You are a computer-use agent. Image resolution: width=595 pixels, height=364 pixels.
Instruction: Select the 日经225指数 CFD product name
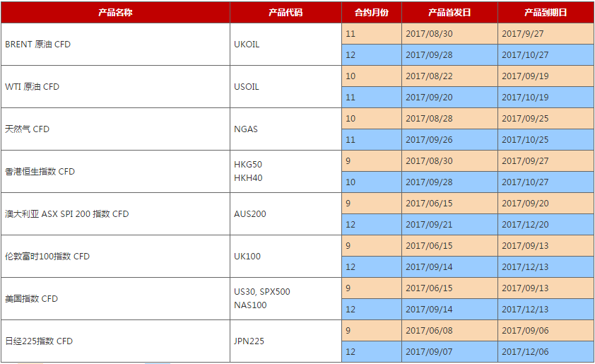[39, 341]
